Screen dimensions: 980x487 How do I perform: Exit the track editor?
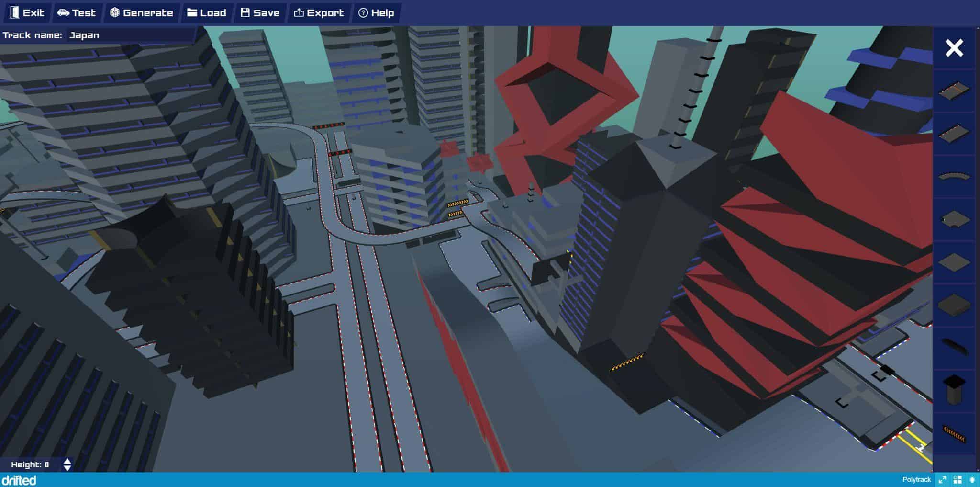[27, 13]
